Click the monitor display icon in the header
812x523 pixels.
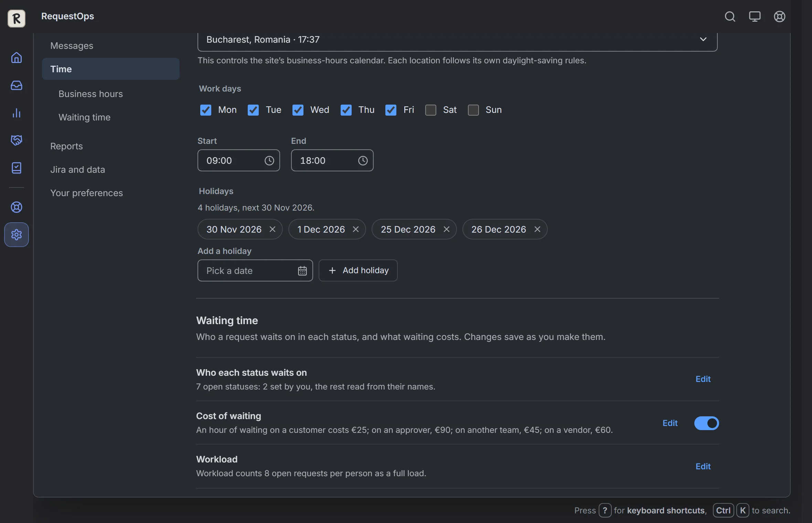pyautogui.click(x=755, y=17)
